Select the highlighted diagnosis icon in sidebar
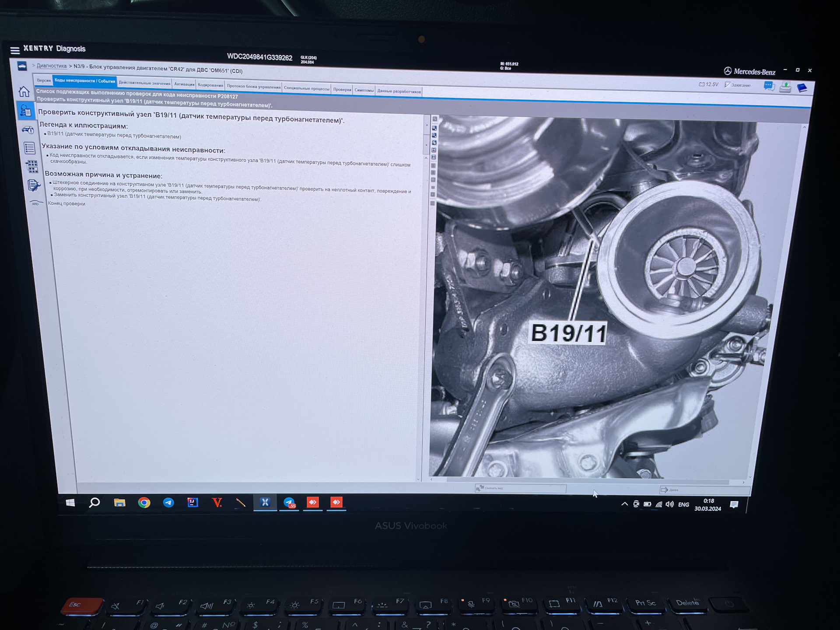This screenshot has width=840, height=630. [x=25, y=111]
